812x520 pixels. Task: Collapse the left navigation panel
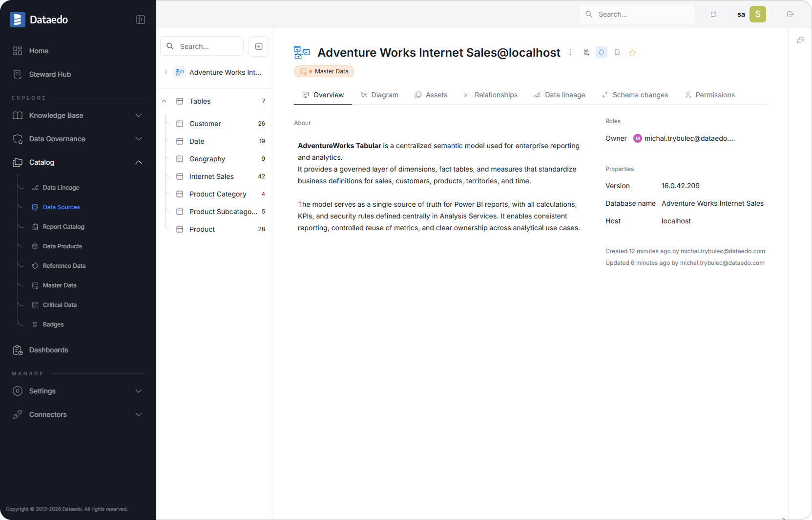click(x=140, y=20)
